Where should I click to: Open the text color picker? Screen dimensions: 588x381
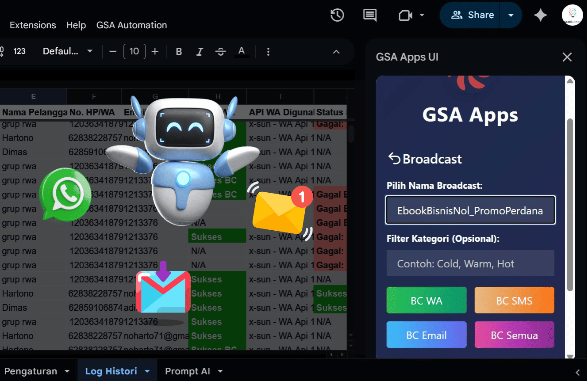click(x=241, y=52)
